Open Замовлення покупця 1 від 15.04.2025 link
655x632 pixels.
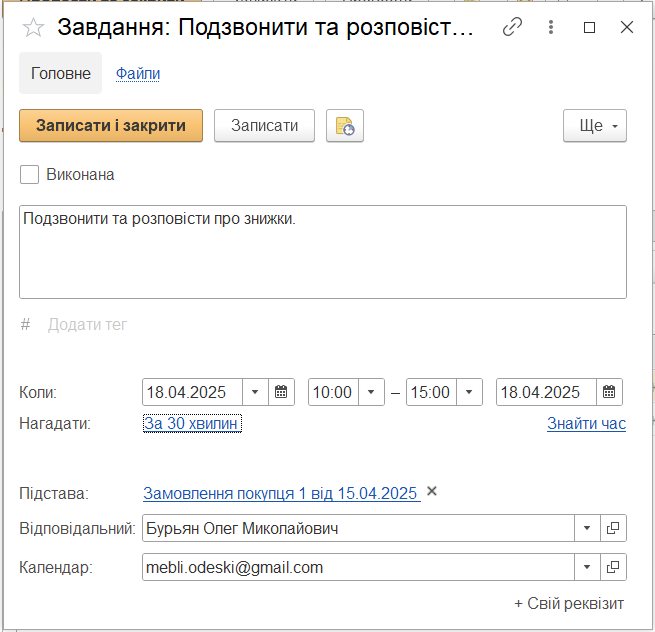point(282,493)
